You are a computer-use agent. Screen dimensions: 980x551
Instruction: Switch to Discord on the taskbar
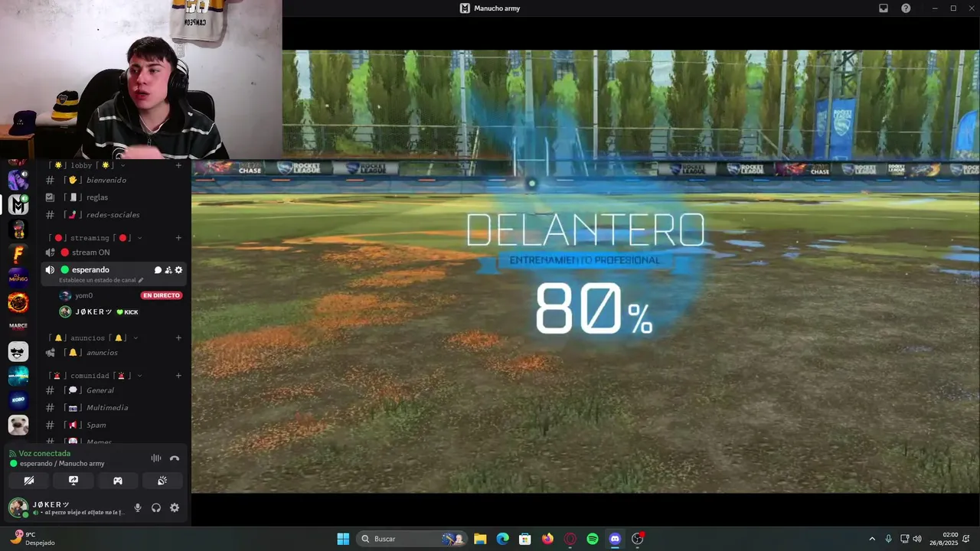tap(615, 539)
